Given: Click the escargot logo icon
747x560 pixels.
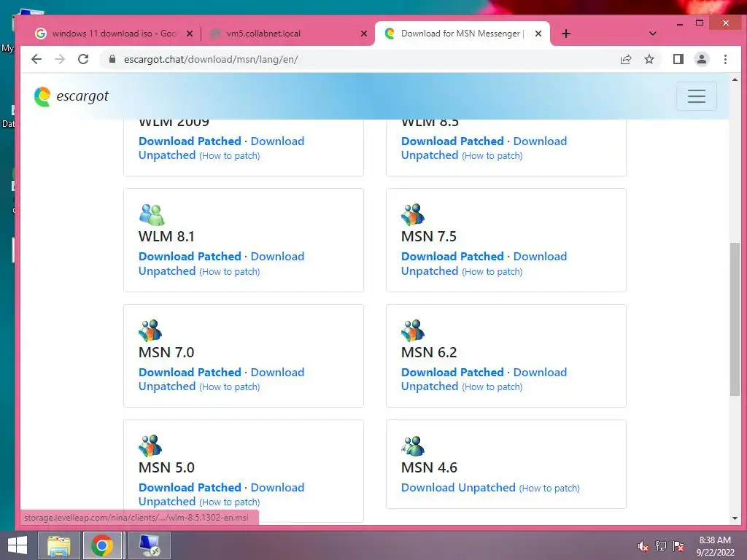Looking at the screenshot, I should tap(42, 97).
